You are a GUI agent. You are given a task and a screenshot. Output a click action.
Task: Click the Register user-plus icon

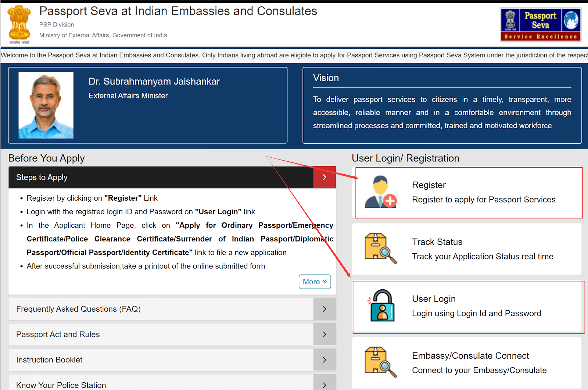(381, 192)
